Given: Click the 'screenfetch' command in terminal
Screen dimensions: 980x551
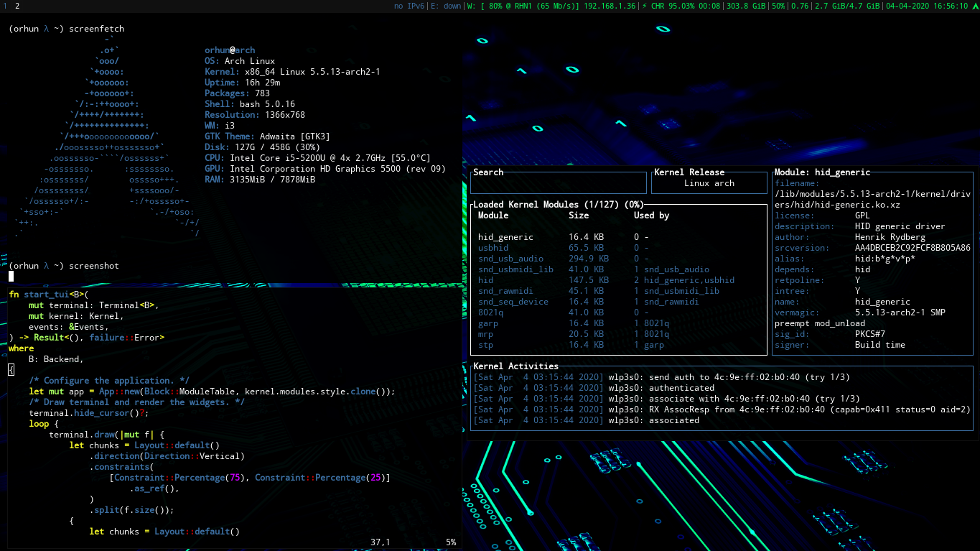Looking at the screenshot, I should click(97, 29).
